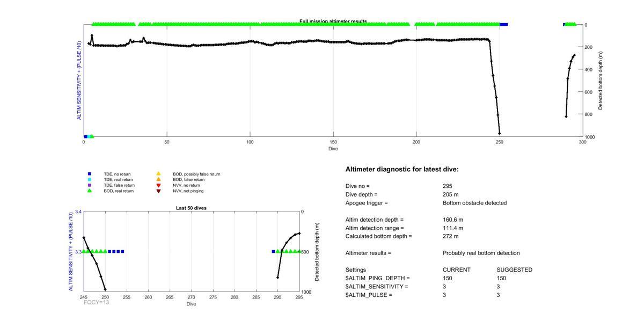The image size is (644, 328).
Task: Click the orange triangle 'BOD, false return' legend marker
Action: (158, 179)
